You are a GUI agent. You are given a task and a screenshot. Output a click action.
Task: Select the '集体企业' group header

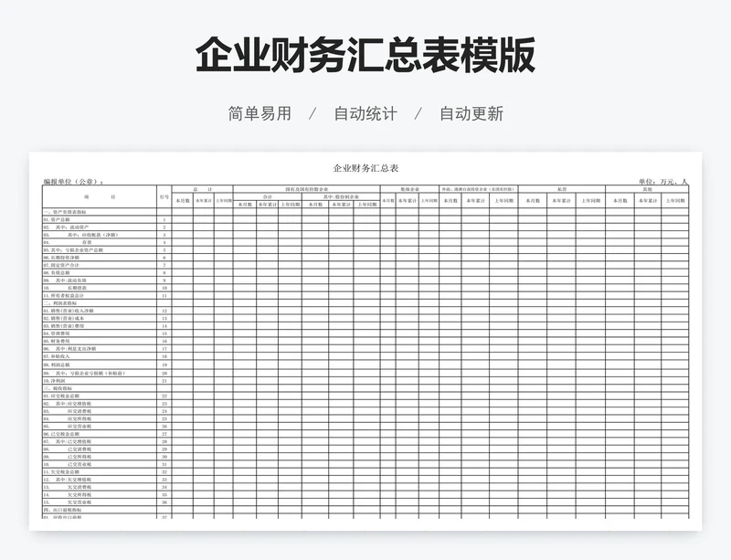[409, 189]
